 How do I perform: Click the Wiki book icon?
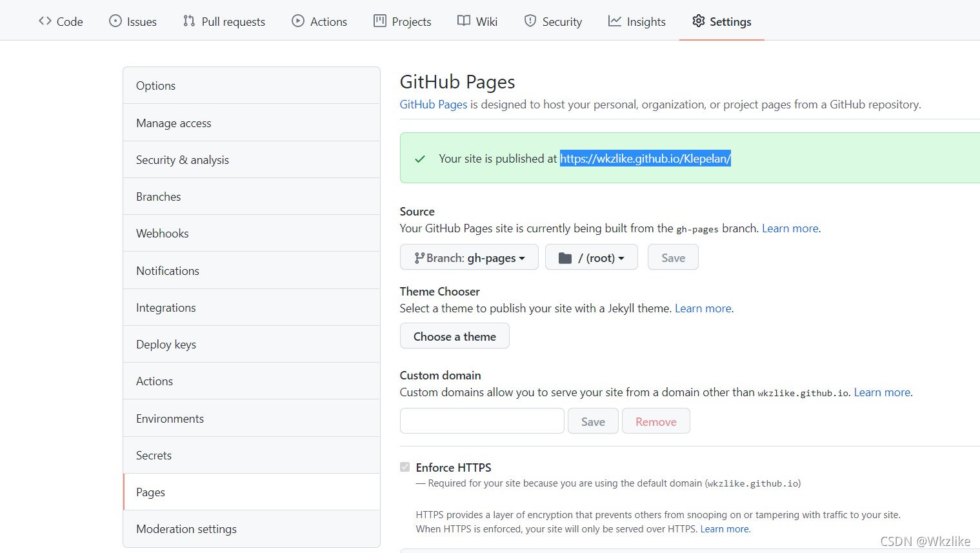click(464, 21)
